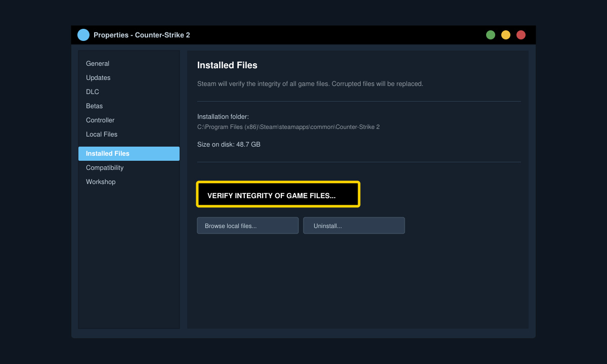
Task: Close the Properties window via red dot
Action: point(521,35)
